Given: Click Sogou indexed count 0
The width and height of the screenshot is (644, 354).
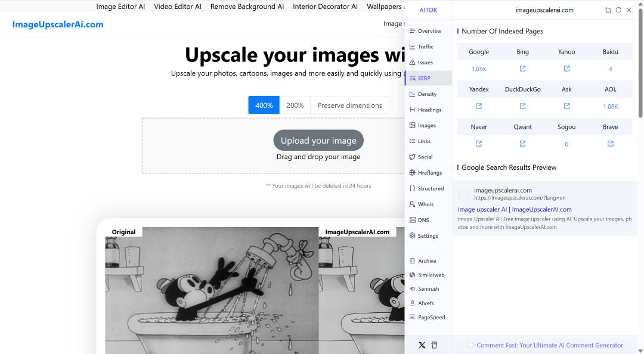Looking at the screenshot, I should (566, 144).
